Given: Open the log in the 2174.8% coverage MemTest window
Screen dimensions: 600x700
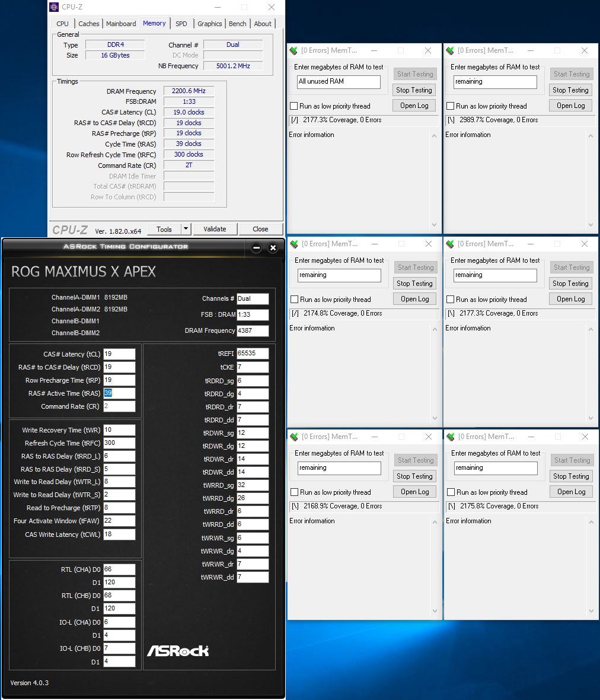Looking at the screenshot, I should (415, 299).
